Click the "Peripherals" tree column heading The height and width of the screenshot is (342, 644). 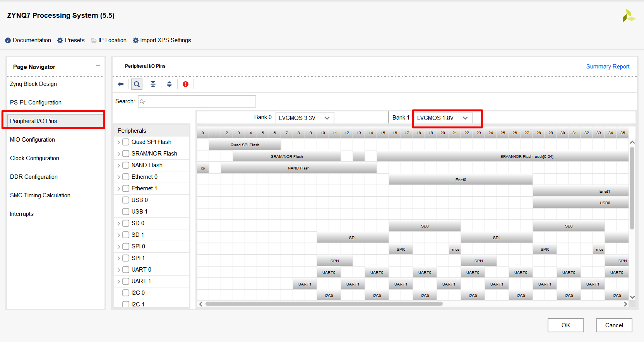(x=132, y=131)
